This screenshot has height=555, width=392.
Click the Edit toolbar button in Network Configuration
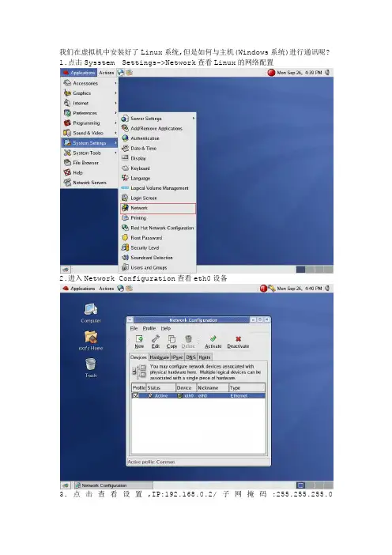point(156,342)
